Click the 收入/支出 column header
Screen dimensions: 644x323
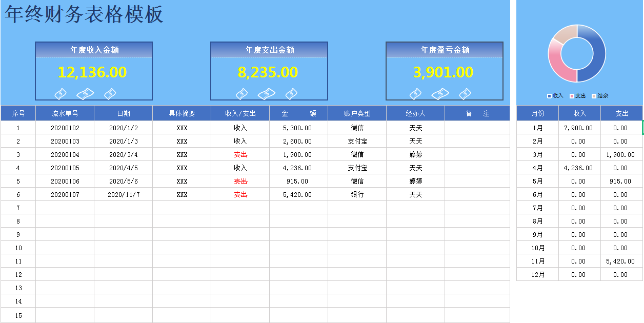240,113
